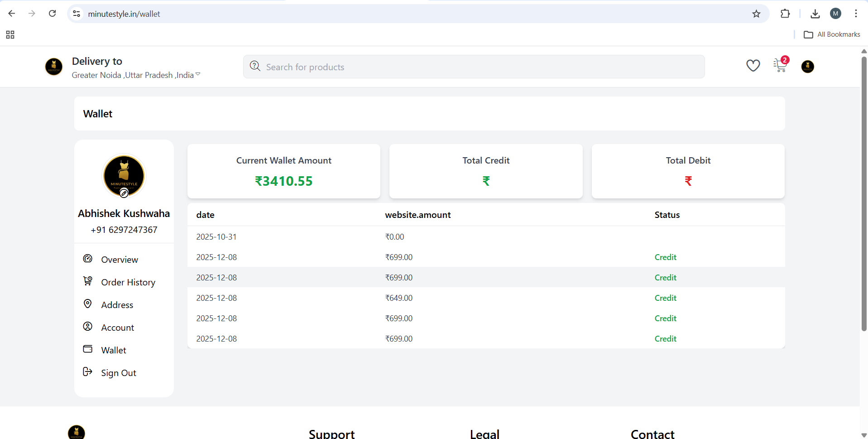Viewport: 868px width, 439px height.
Task: Bookmark this page with the star icon
Action: [756, 14]
